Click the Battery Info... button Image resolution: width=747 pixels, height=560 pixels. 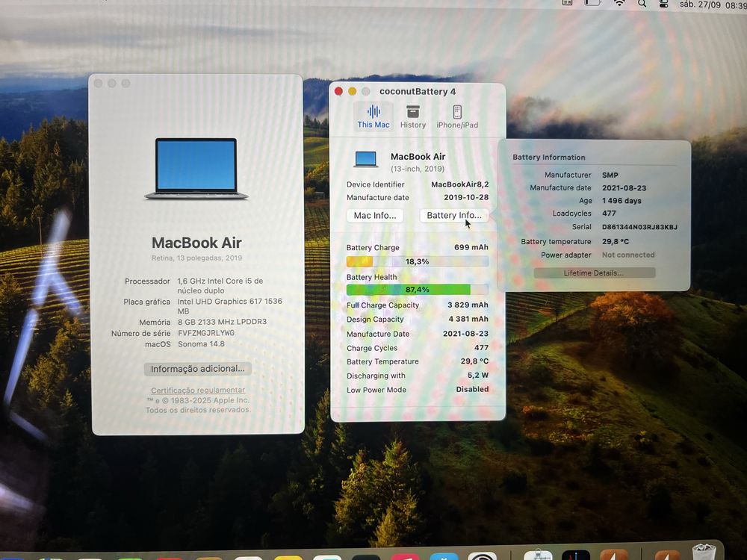click(x=454, y=216)
